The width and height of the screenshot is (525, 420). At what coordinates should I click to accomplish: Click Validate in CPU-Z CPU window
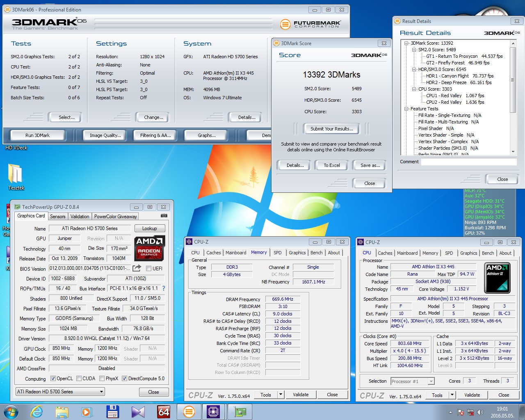tap(472, 395)
